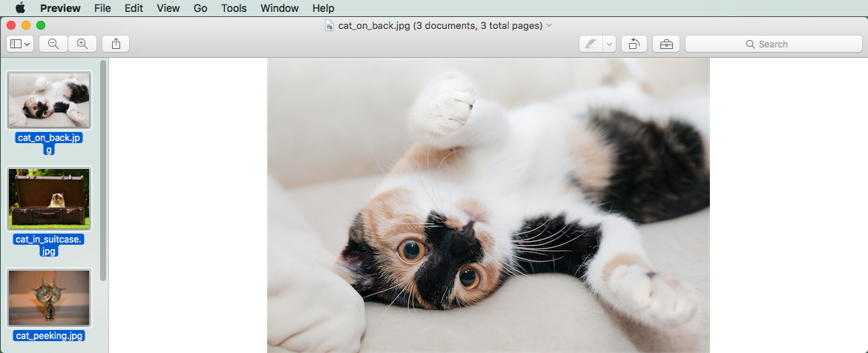Open the Go menu
868x353 pixels.
(x=200, y=8)
